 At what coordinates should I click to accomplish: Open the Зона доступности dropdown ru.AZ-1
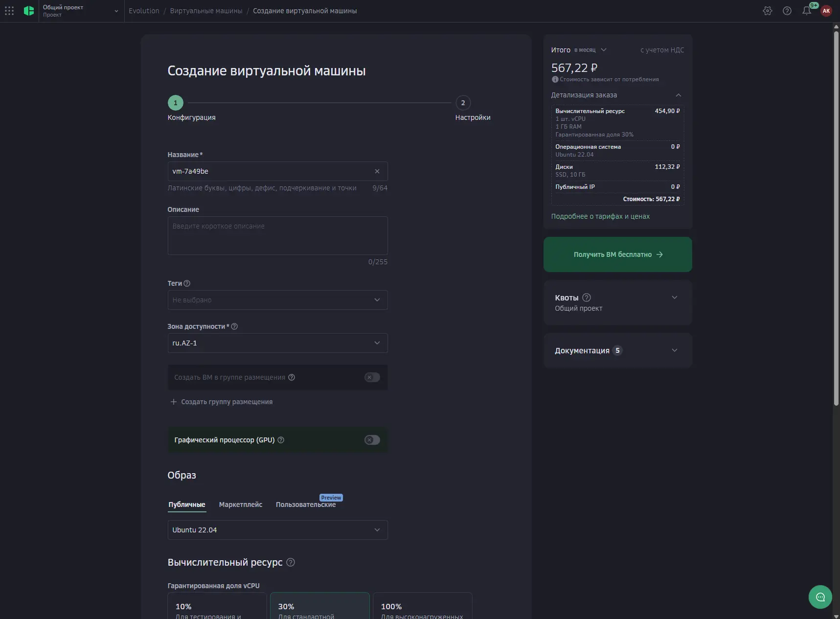point(277,343)
